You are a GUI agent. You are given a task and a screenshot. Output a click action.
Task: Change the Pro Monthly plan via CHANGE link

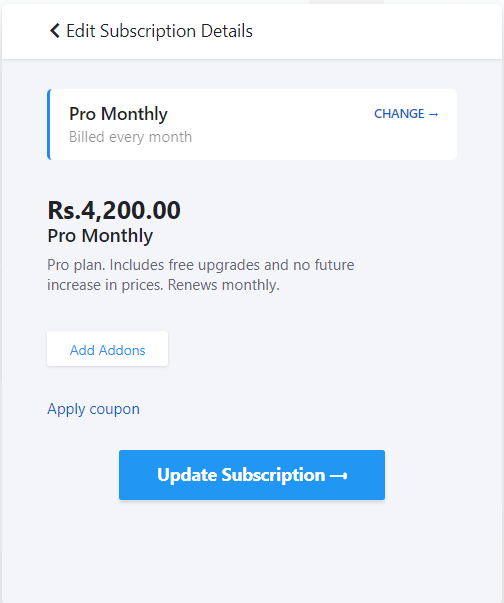406,114
